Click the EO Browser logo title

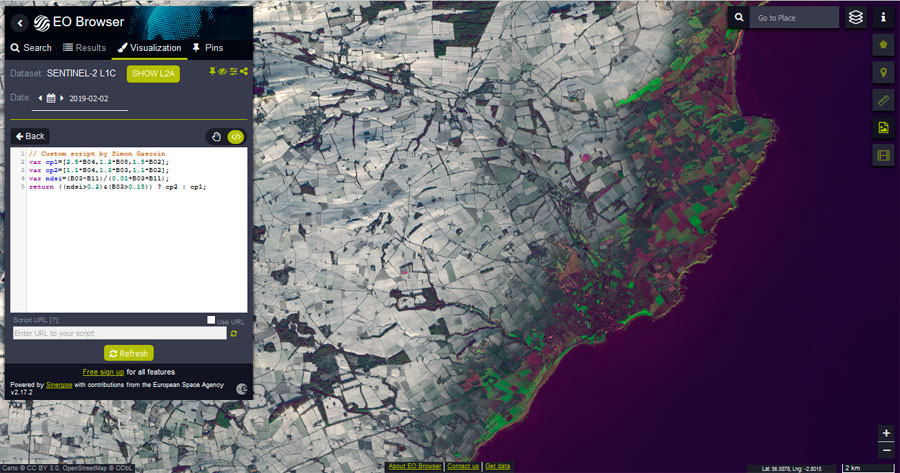(79, 22)
